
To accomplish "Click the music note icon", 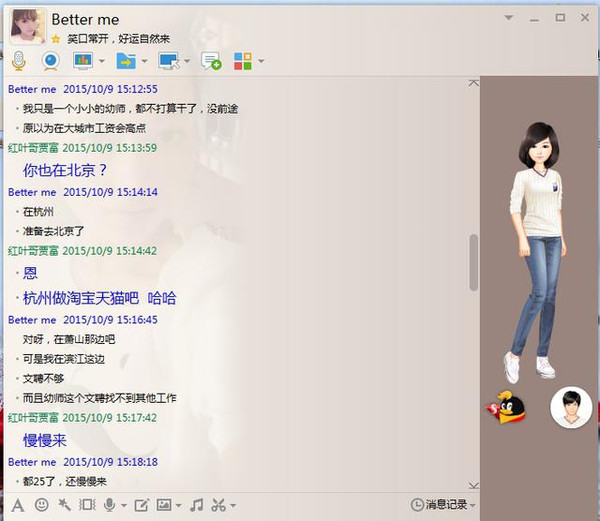I will click(x=197, y=505).
